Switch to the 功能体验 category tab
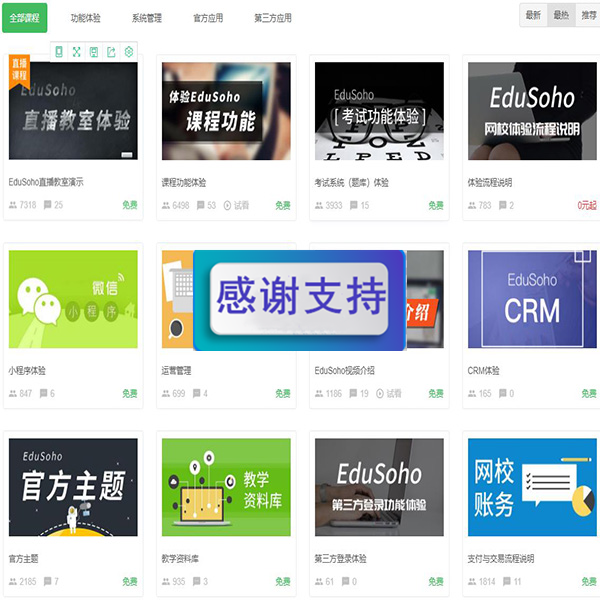This screenshot has height=600, width=600. (86, 18)
